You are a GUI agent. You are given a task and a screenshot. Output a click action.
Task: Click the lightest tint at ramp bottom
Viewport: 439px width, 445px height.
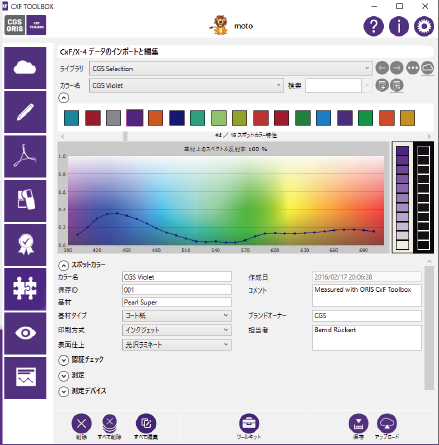pos(403,245)
